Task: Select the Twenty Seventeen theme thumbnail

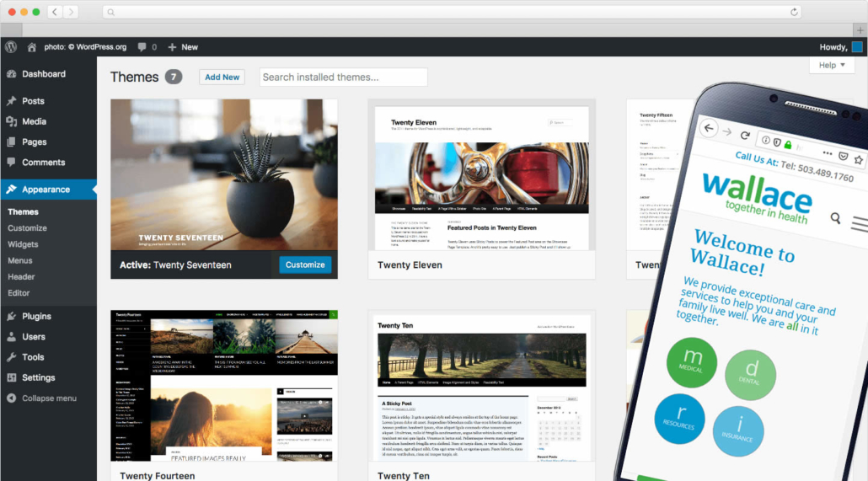Action: tap(223, 175)
